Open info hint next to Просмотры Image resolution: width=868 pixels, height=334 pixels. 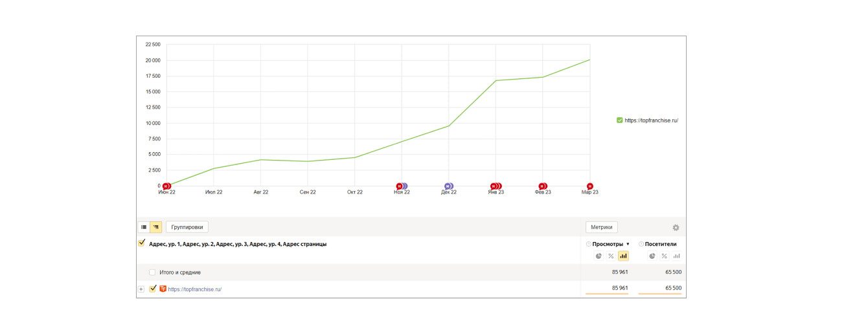[589, 244]
